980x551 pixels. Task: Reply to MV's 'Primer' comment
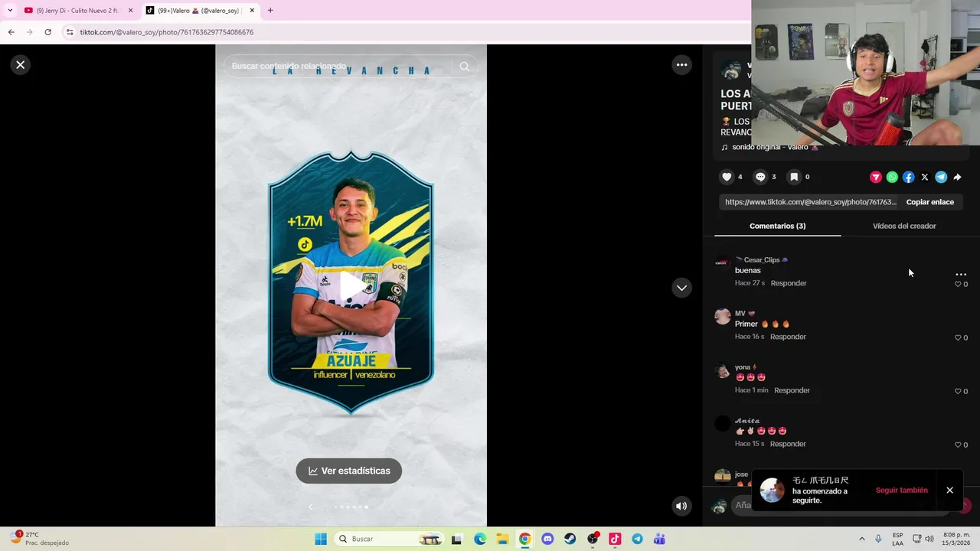click(x=788, y=337)
